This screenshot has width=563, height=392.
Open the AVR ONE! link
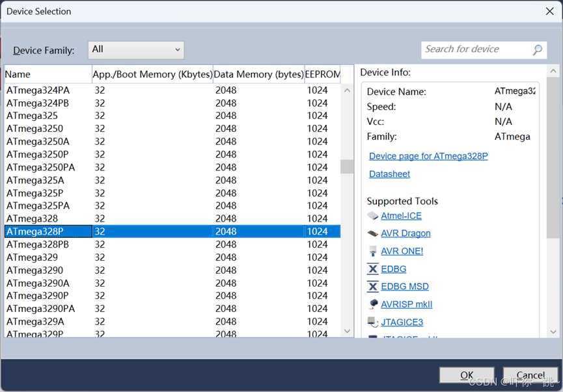coord(402,251)
